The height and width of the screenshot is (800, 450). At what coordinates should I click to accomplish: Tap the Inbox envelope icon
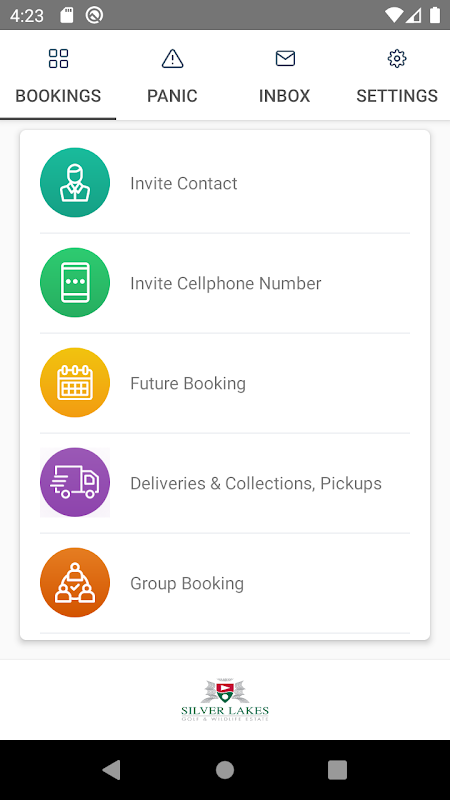point(285,58)
